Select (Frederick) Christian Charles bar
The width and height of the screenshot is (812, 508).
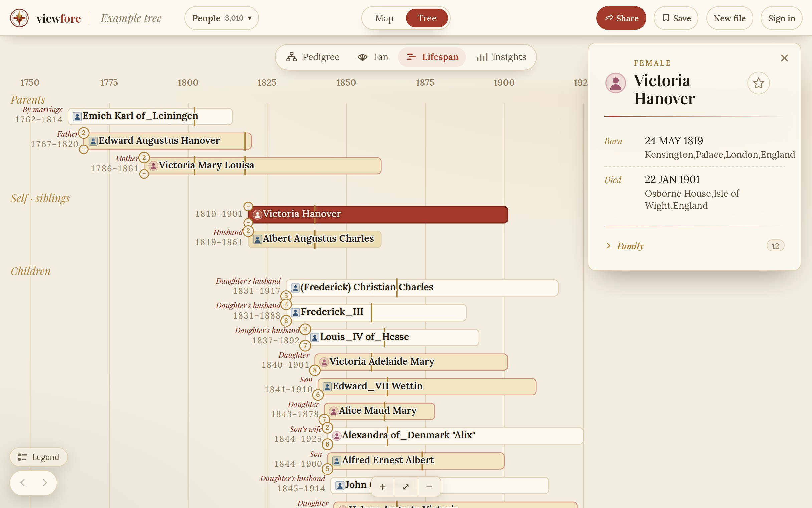[422, 288]
